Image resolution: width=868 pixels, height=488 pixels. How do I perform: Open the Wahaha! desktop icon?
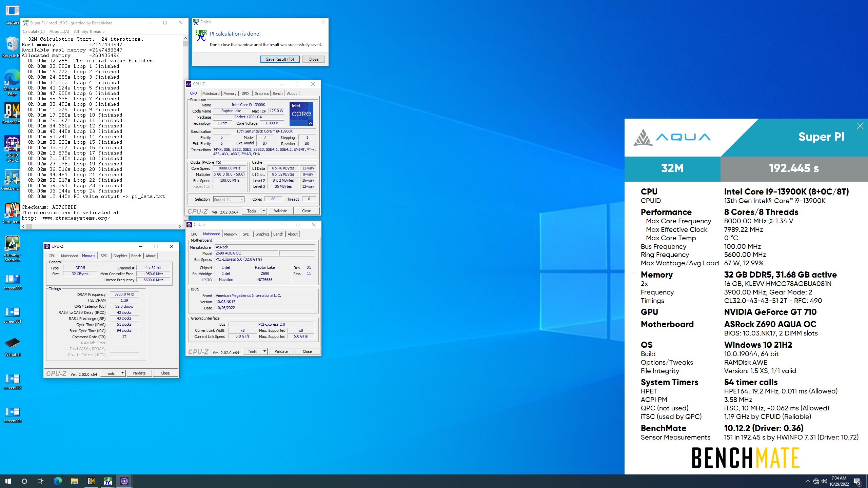coord(12,347)
